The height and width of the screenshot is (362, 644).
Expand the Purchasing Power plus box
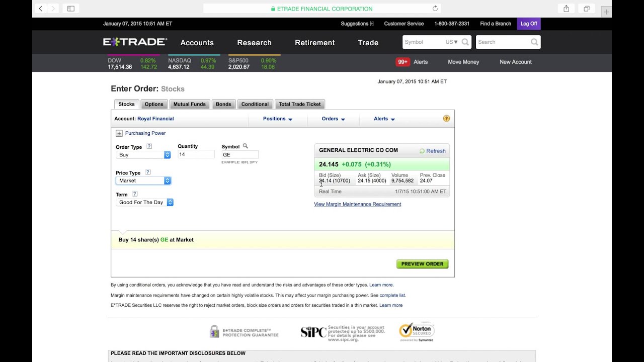[x=119, y=133]
